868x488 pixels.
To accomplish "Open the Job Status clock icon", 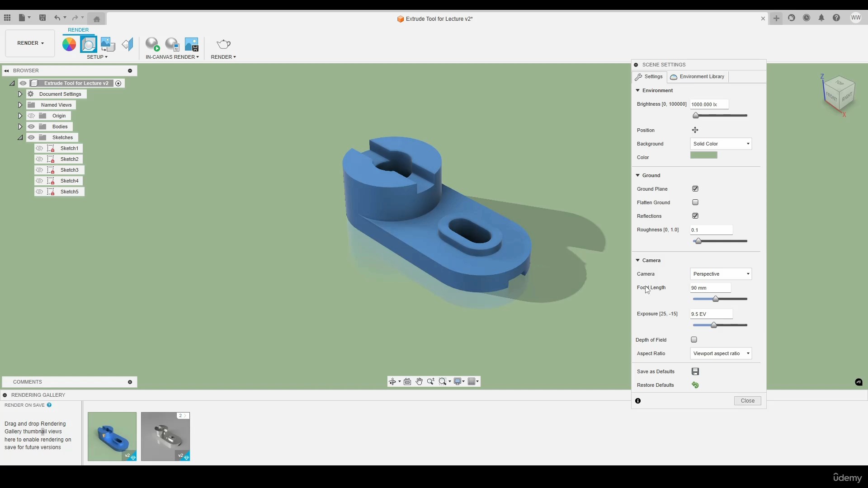I will (x=807, y=18).
